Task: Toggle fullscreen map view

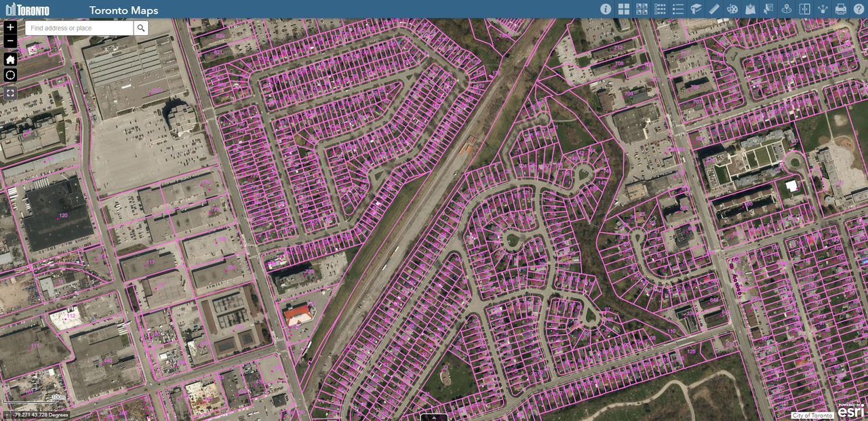Action: [10, 93]
